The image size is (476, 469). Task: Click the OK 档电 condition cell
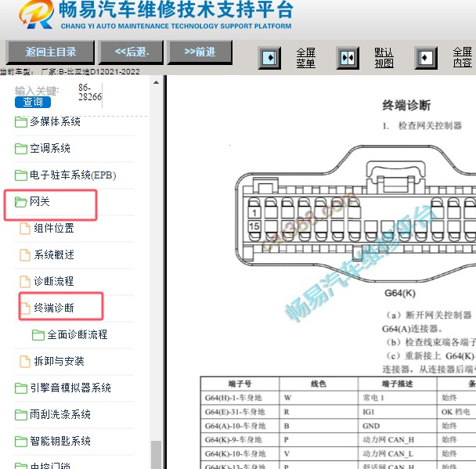coord(456,412)
